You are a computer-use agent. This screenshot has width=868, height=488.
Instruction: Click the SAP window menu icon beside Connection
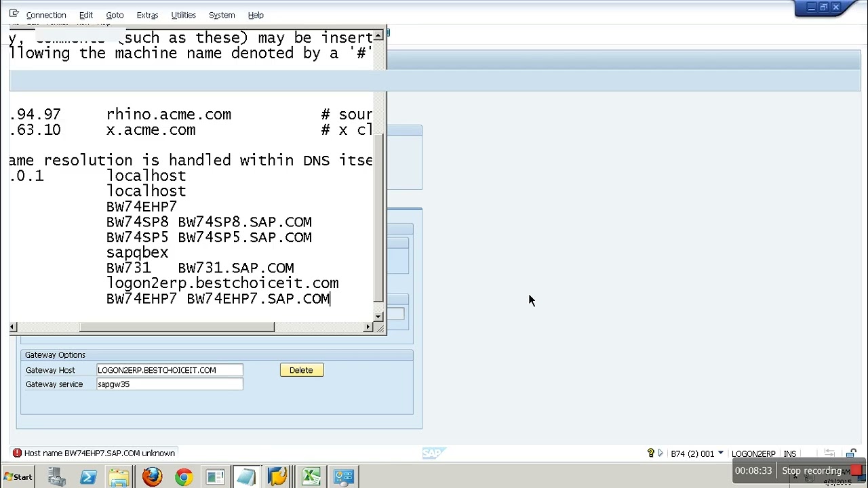[x=14, y=14]
